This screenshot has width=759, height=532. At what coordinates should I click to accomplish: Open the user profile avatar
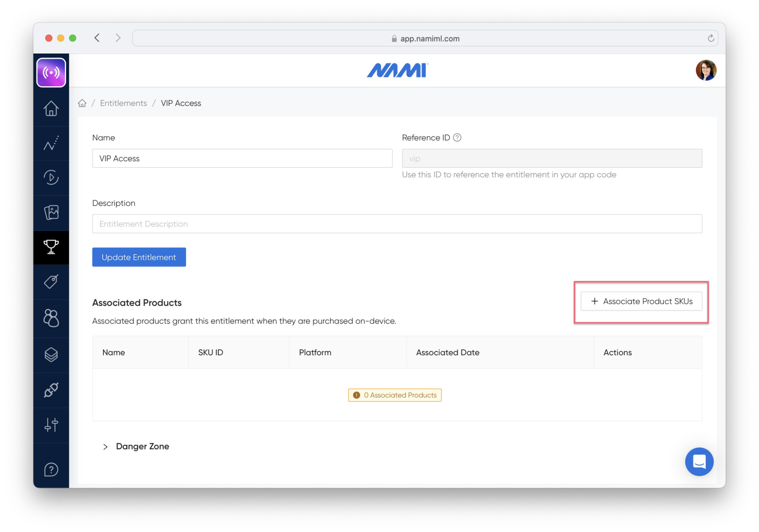tap(706, 70)
